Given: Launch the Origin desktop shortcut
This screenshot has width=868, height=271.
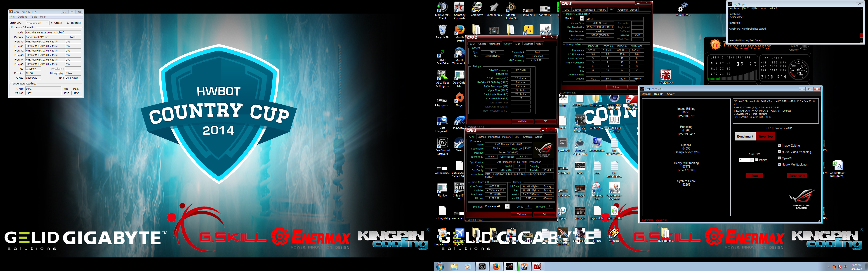Looking at the screenshot, I should click(x=459, y=99).
